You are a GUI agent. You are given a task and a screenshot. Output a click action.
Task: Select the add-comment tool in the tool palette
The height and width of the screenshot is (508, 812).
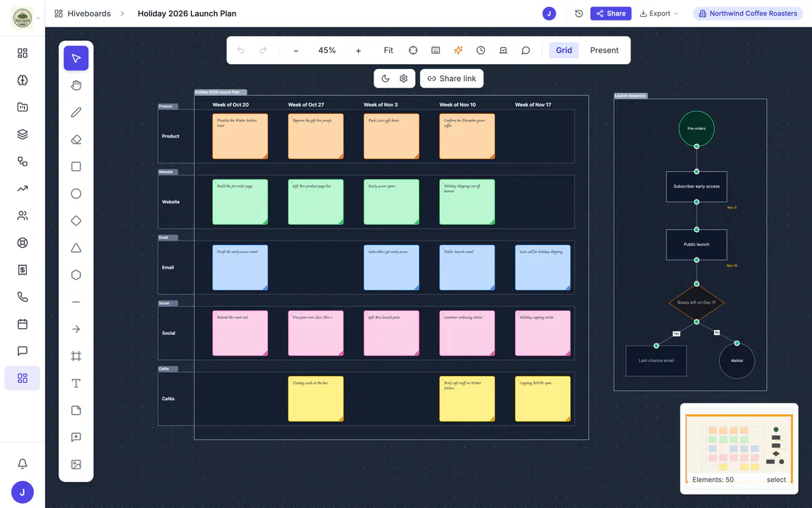(76, 437)
